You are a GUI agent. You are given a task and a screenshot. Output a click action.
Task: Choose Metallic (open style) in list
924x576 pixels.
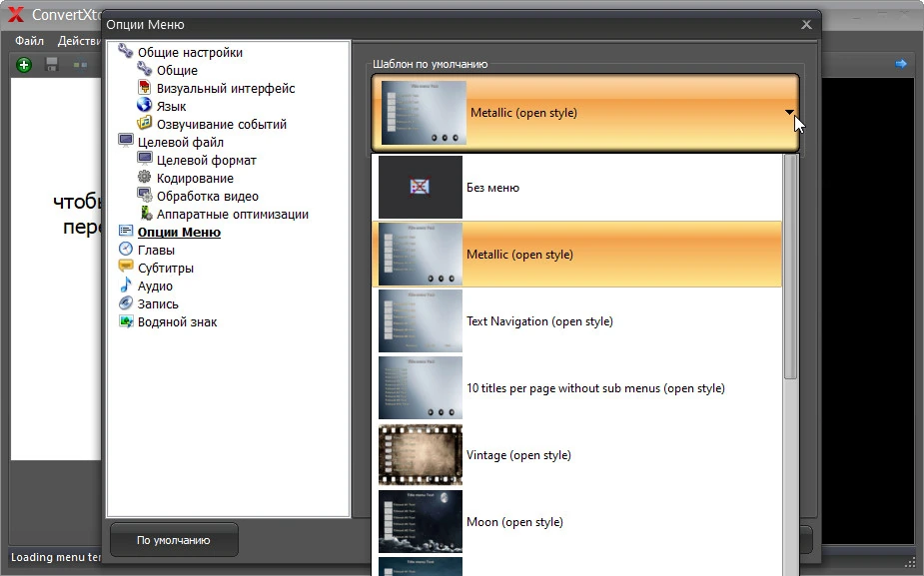(x=577, y=255)
